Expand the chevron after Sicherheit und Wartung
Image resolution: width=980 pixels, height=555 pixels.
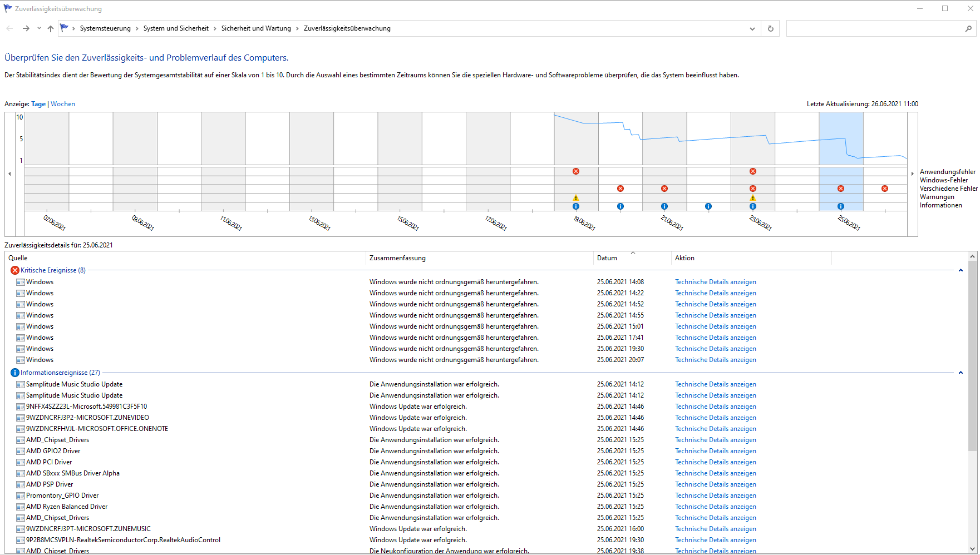pyautogui.click(x=297, y=28)
